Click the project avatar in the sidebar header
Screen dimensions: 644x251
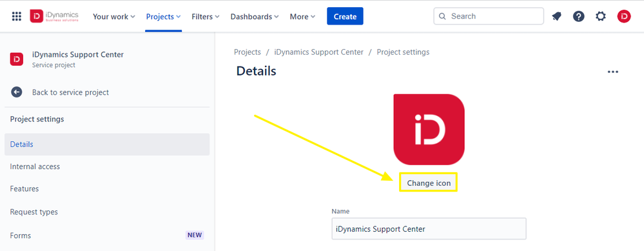coord(17,59)
